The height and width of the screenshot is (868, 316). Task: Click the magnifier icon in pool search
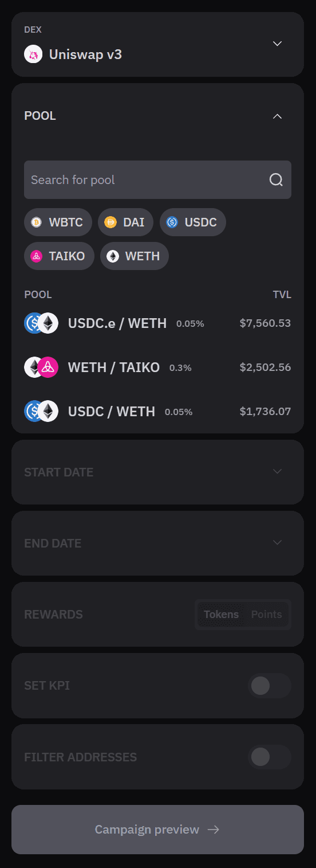[x=276, y=180]
